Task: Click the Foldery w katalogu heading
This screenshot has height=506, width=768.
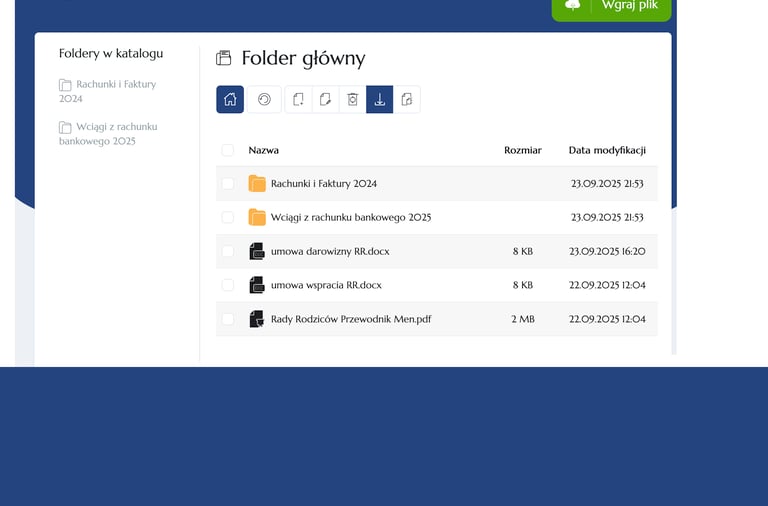Action: click(x=111, y=53)
